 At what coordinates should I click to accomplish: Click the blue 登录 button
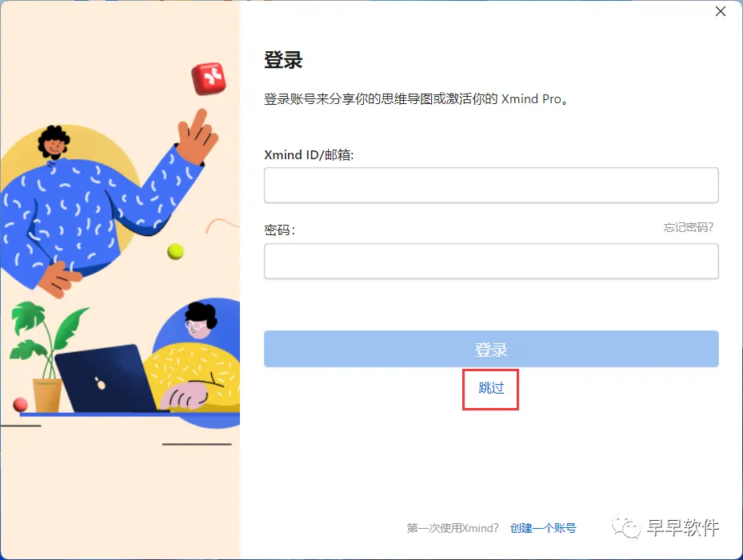tap(491, 349)
